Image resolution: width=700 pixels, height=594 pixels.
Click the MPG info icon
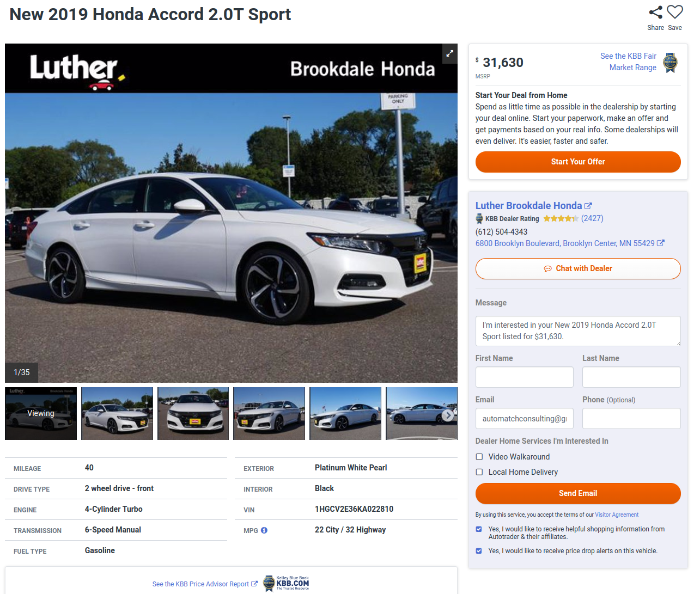[264, 530]
